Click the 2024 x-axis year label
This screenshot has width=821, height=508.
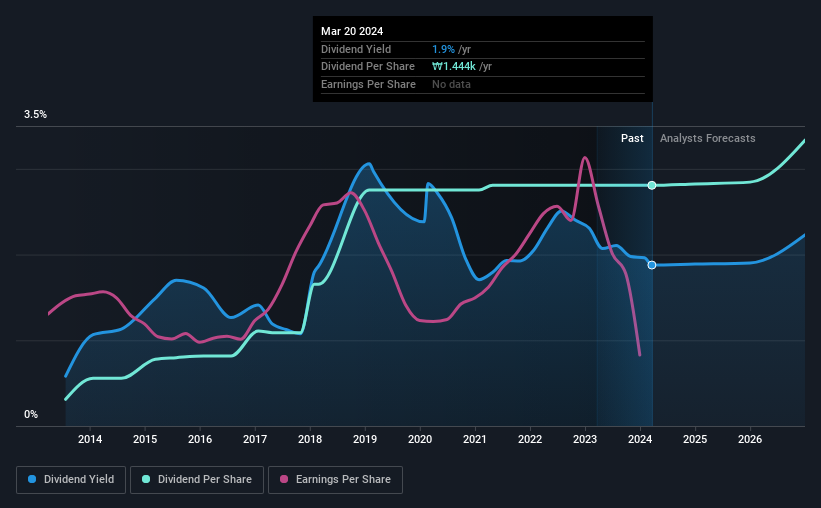click(640, 439)
